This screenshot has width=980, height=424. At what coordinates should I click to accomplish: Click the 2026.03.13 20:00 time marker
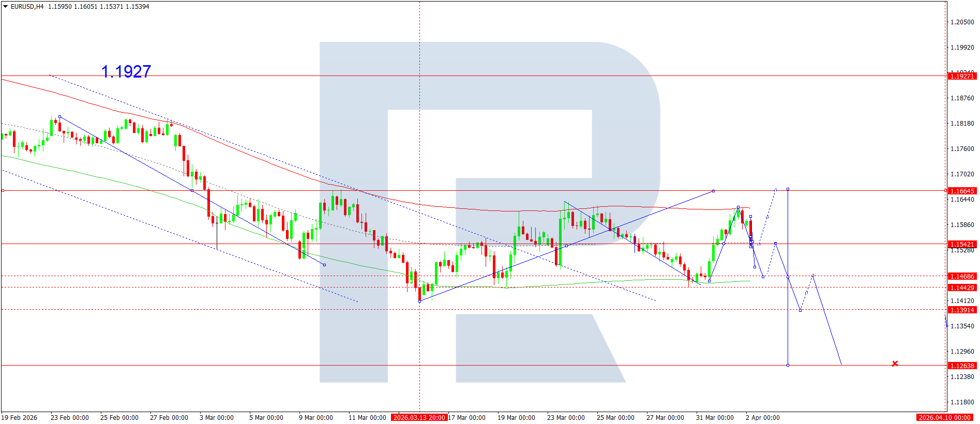click(x=419, y=418)
